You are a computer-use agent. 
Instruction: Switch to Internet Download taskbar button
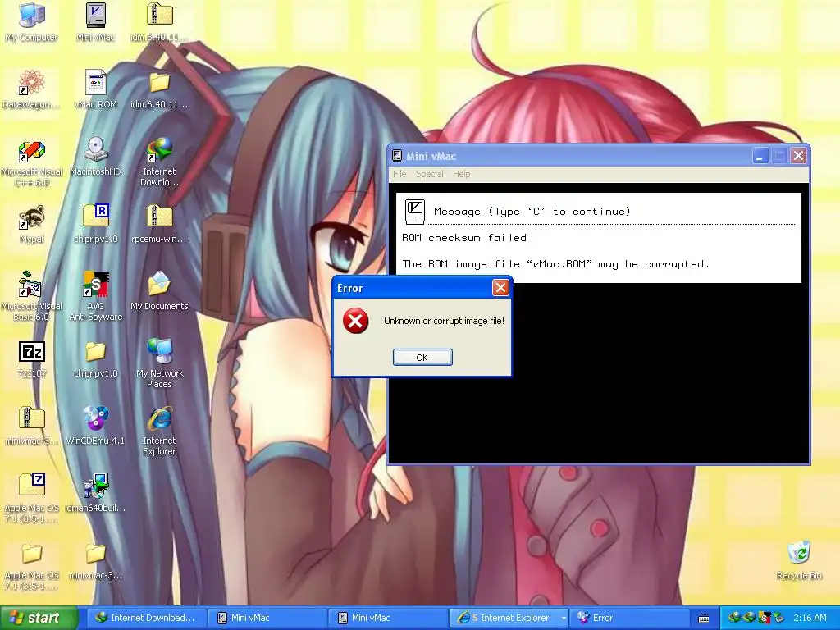coord(146,618)
